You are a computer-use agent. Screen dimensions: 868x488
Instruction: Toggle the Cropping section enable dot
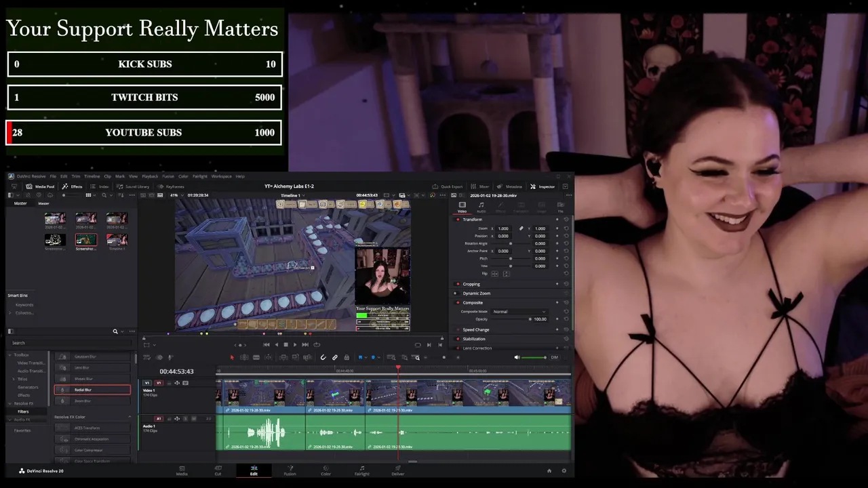(458, 284)
